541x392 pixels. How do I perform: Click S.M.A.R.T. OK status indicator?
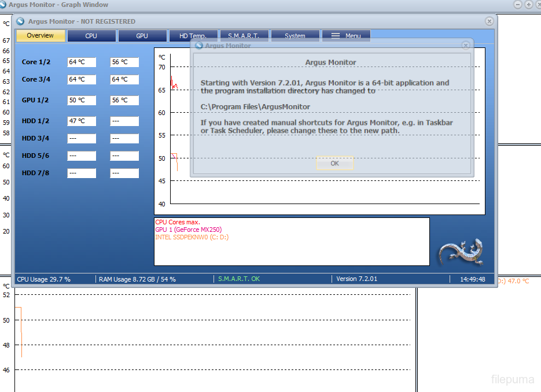tap(239, 279)
